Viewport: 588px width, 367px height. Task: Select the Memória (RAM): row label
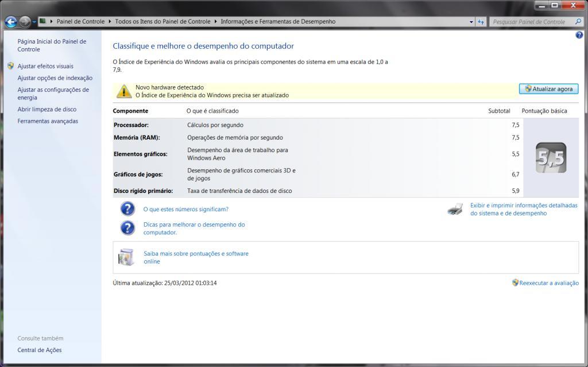[x=137, y=138]
